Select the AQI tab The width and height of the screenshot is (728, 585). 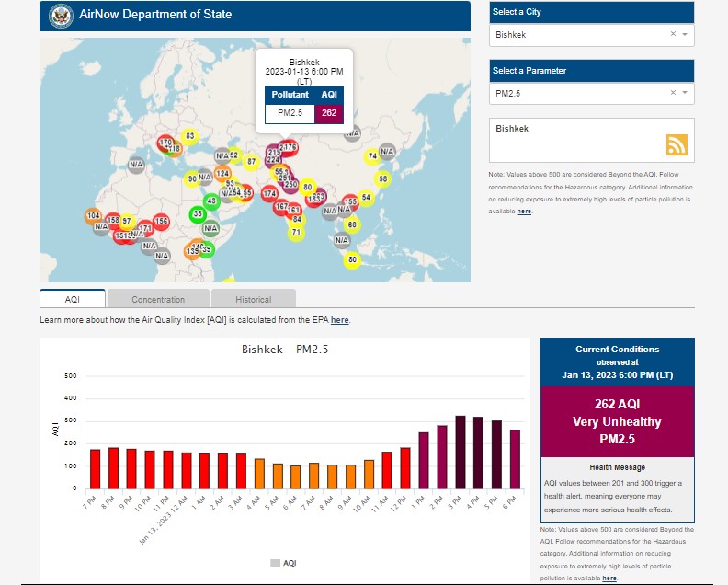coord(73,299)
